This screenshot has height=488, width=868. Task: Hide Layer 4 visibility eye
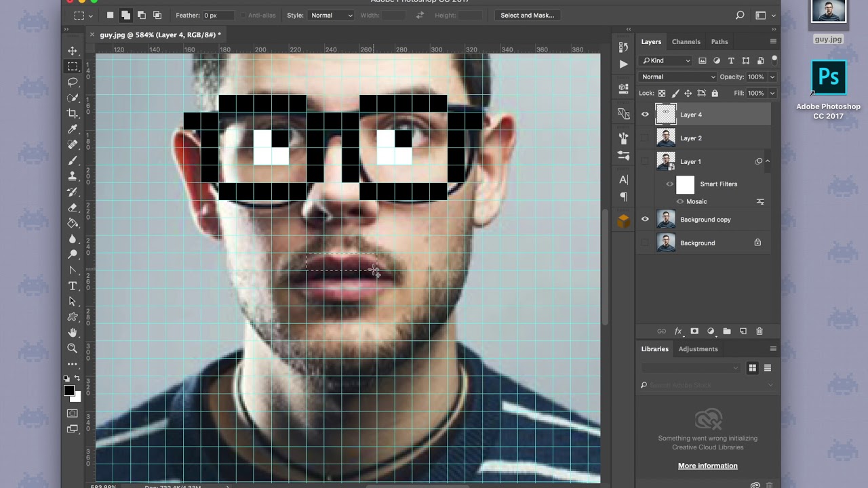(x=645, y=115)
